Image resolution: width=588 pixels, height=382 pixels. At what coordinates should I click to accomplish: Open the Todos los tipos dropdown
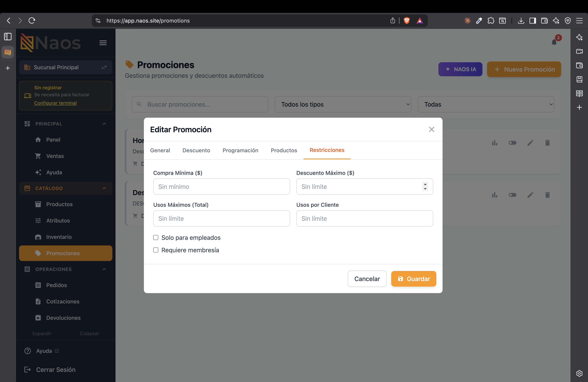343,104
